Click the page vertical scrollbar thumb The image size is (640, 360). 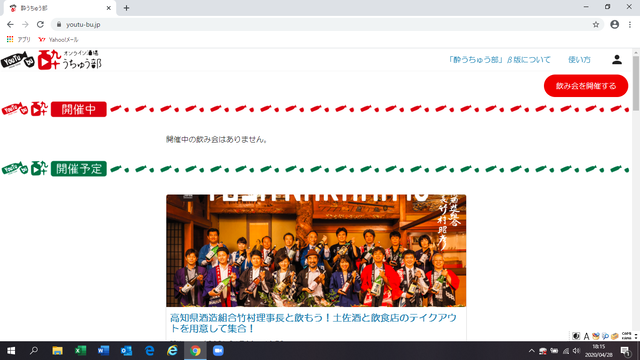(x=636, y=83)
